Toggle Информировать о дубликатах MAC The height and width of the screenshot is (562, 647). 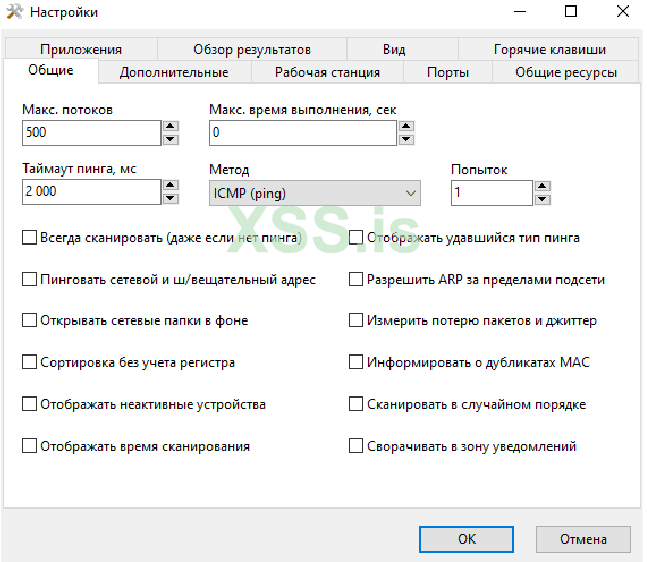[x=356, y=362]
